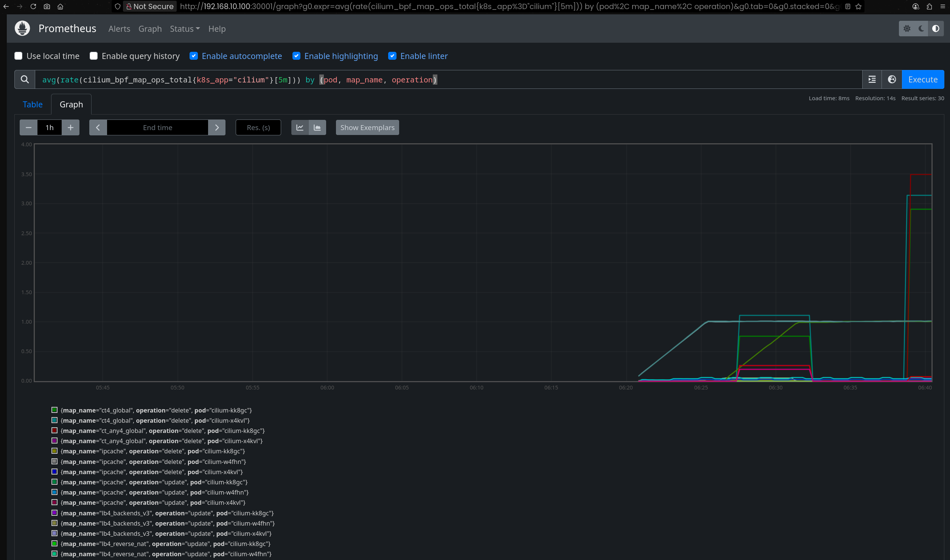Select ct_any4_global delete cilium-kk8gc series swatch
The height and width of the screenshot is (560, 950).
click(x=54, y=430)
